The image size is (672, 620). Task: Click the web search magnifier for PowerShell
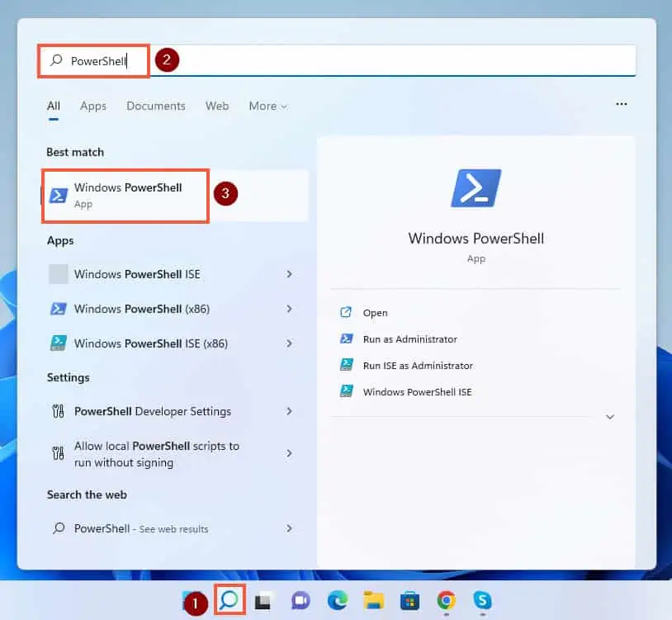[59, 528]
